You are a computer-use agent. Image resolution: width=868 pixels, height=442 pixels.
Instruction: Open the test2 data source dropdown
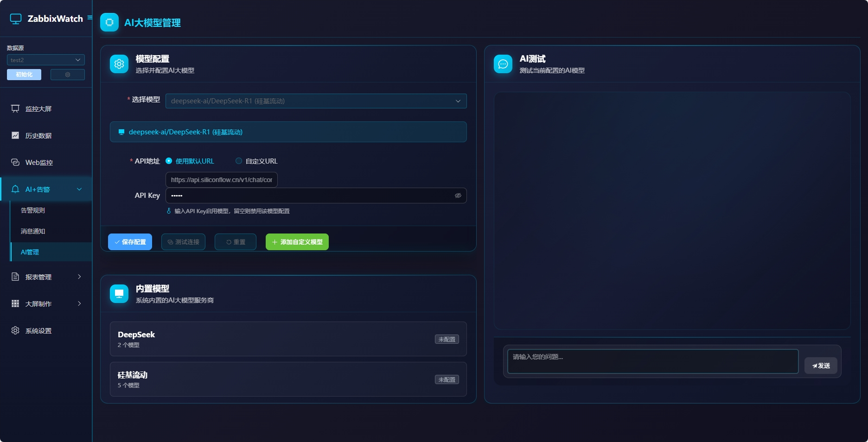tap(45, 60)
